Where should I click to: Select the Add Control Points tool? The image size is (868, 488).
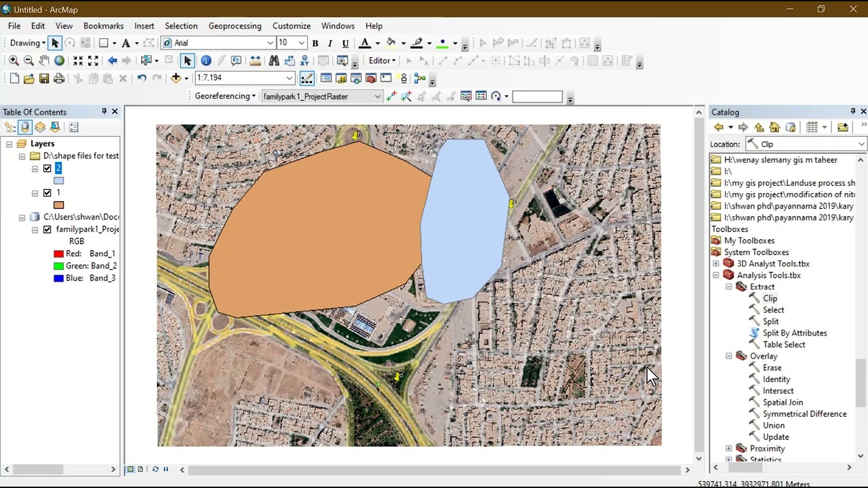pos(391,96)
